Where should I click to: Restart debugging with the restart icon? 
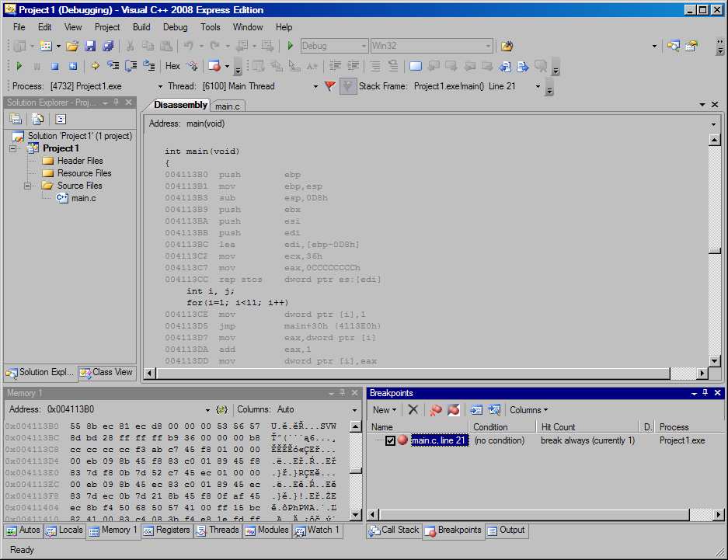pyautogui.click(x=73, y=66)
